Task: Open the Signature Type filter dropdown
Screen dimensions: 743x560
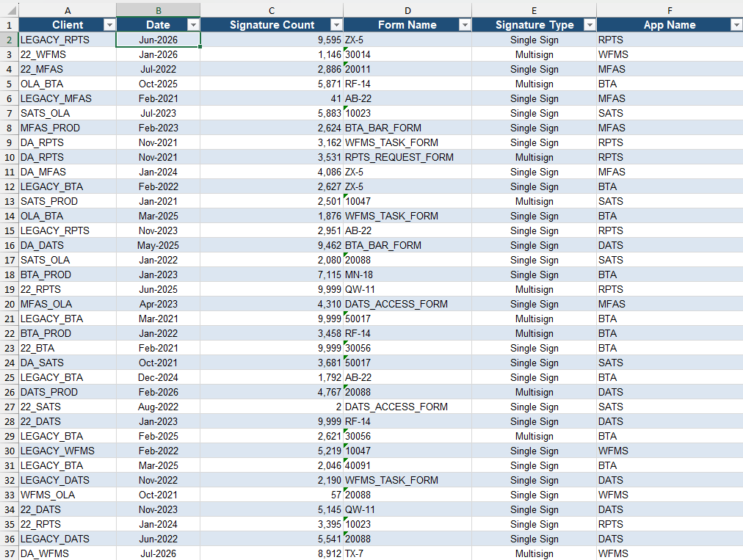Action: (x=590, y=25)
